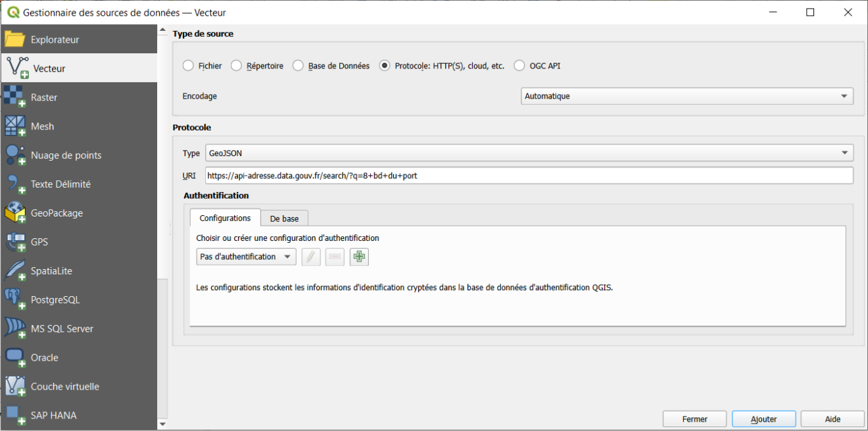Open the protocol Type dropdown

pos(529,153)
